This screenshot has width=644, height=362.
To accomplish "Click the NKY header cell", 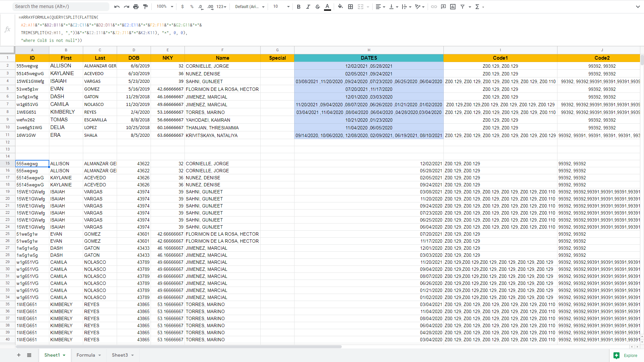I will point(168,58).
